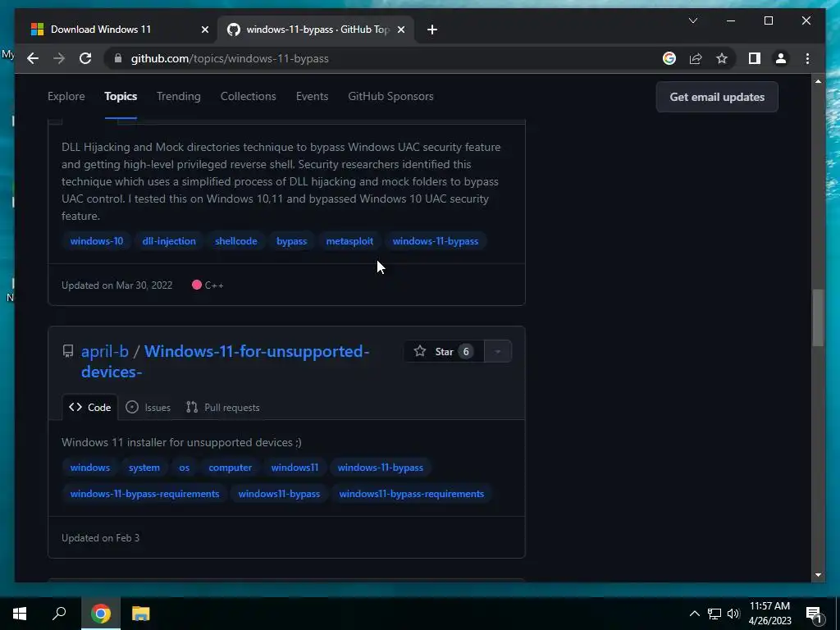Viewport: 840px width, 630px height.
Task: Open the shellcode topic tag
Action: (235, 241)
